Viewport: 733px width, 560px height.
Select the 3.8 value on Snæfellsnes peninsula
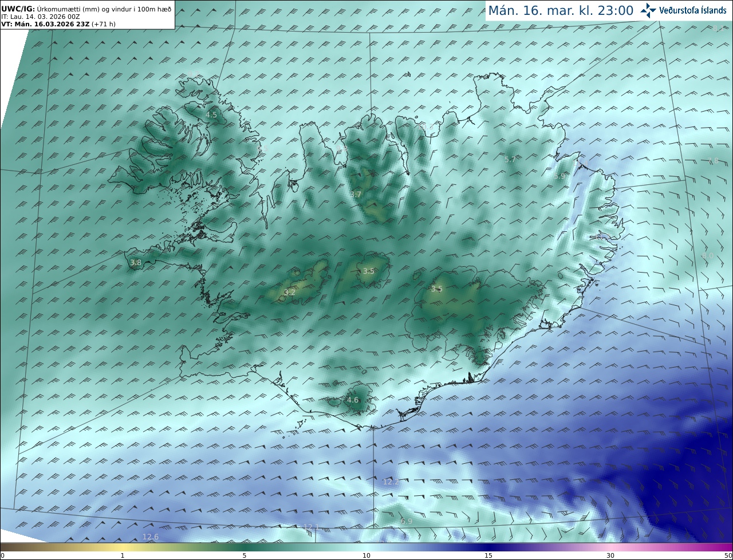(136, 263)
